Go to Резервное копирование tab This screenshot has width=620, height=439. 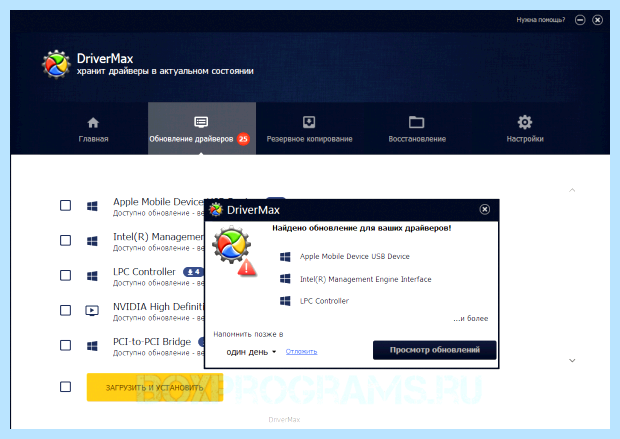pyautogui.click(x=309, y=129)
